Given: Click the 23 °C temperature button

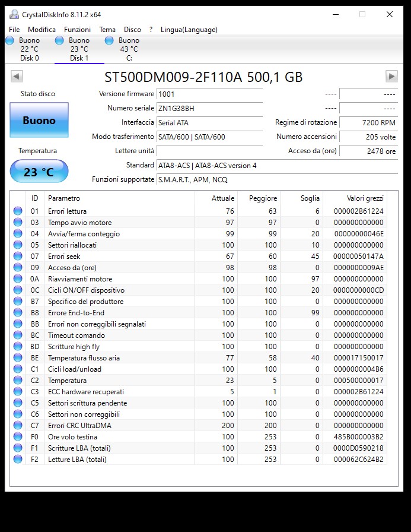Looking at the screenshot, I should click(39, 172).
